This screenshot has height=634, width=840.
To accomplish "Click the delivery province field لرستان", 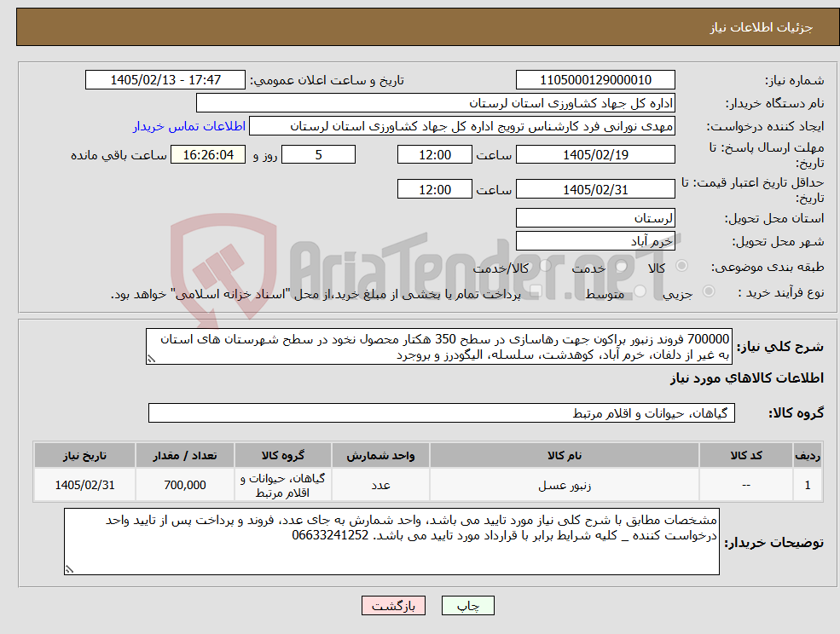I will [x=595, y=218].
